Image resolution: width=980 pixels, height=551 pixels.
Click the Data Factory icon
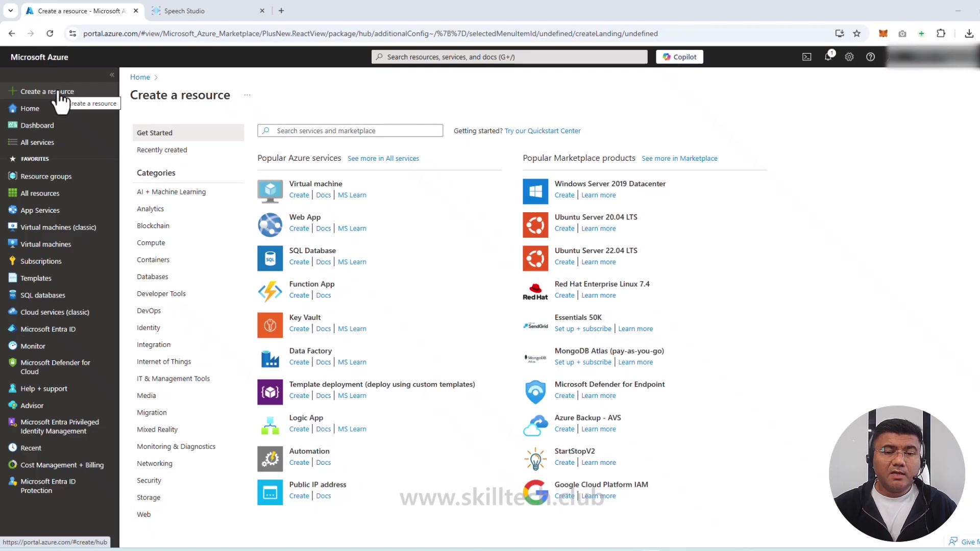[270, 359]
